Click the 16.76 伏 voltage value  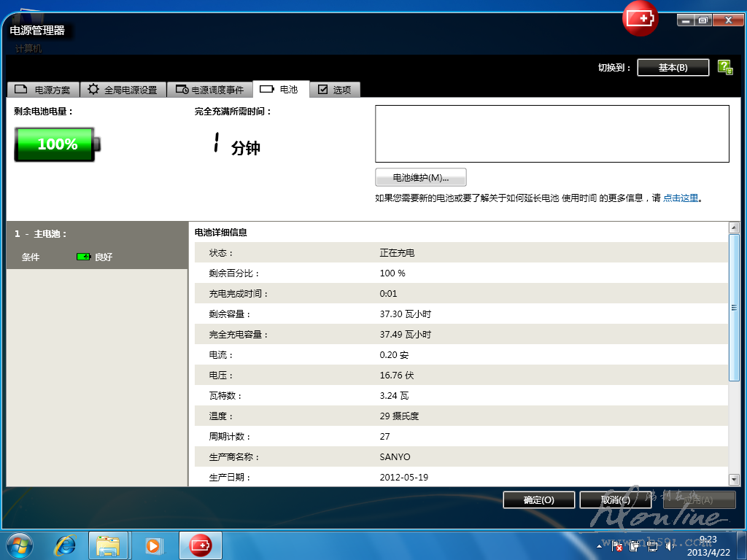click(397, 376)
